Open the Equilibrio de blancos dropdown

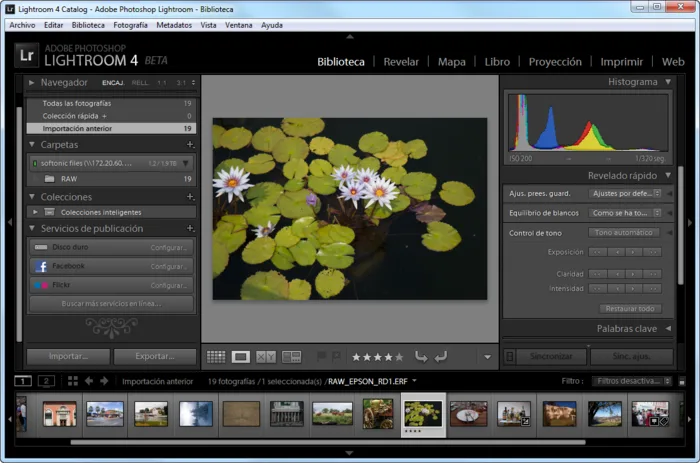tap(625, 213)
